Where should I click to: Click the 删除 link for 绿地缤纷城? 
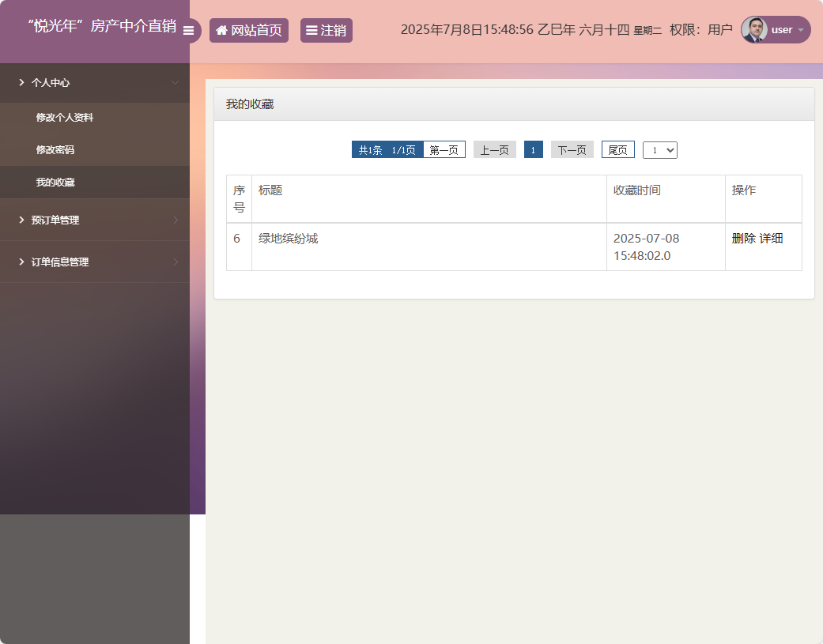coord(743,238)
